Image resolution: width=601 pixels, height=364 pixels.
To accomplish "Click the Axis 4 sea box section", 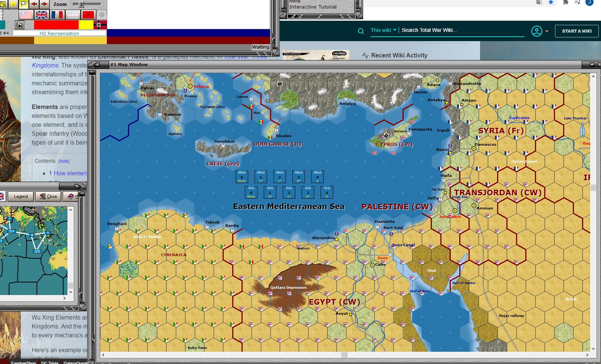I will [x=327, y=192].
